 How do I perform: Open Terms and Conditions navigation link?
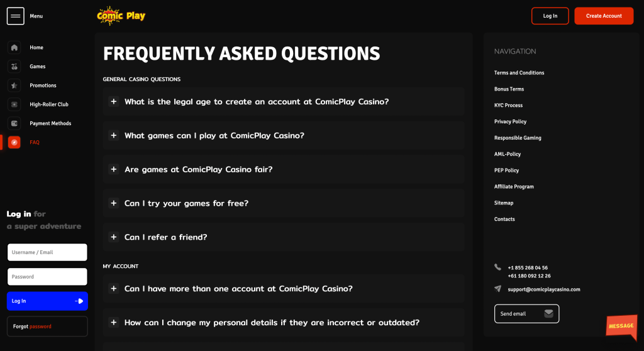[519, 73]
